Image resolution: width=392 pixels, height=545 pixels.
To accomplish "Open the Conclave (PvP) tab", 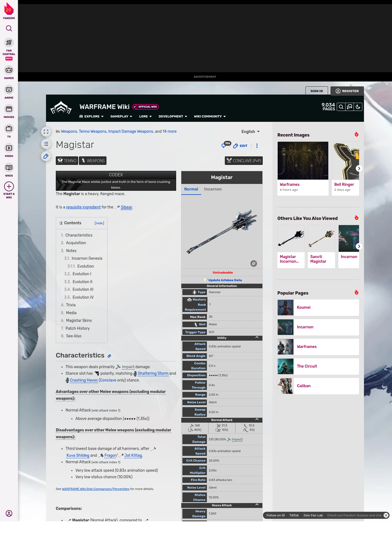I will (x=244, y=161).
